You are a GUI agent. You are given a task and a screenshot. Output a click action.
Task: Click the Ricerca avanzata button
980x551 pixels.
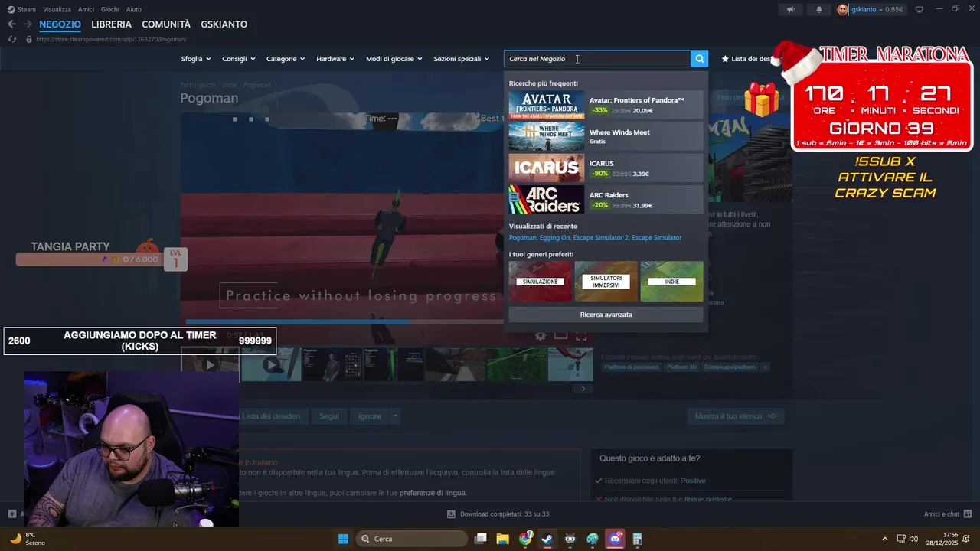point(606,315)
